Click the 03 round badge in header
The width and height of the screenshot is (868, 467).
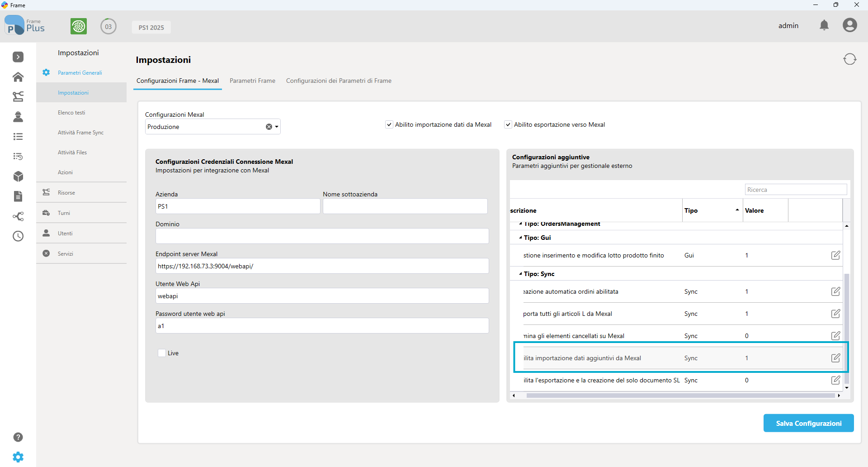[x=108, y=27]
